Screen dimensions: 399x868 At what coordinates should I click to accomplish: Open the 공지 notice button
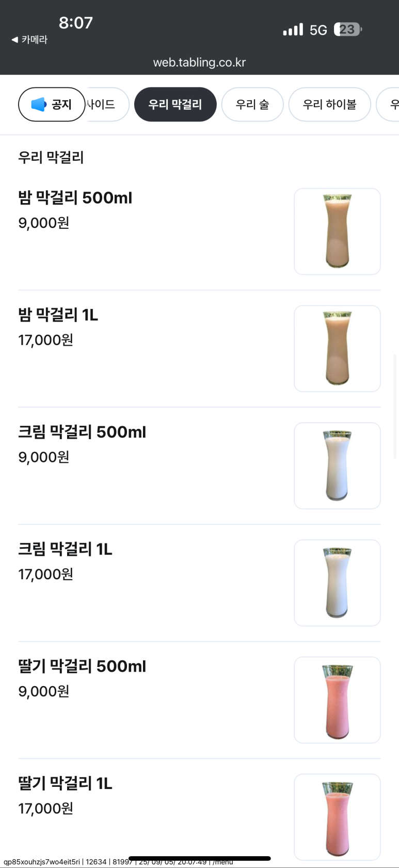52,104
